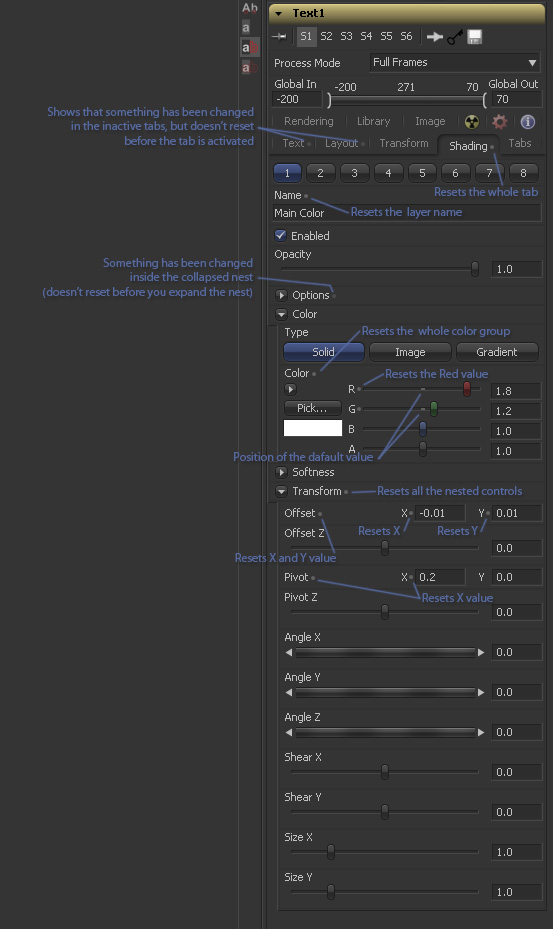Image resolution: width=553 pixels, height=929 pixels.
Task: Switch to settings slot S6
Action: point(406,36)
